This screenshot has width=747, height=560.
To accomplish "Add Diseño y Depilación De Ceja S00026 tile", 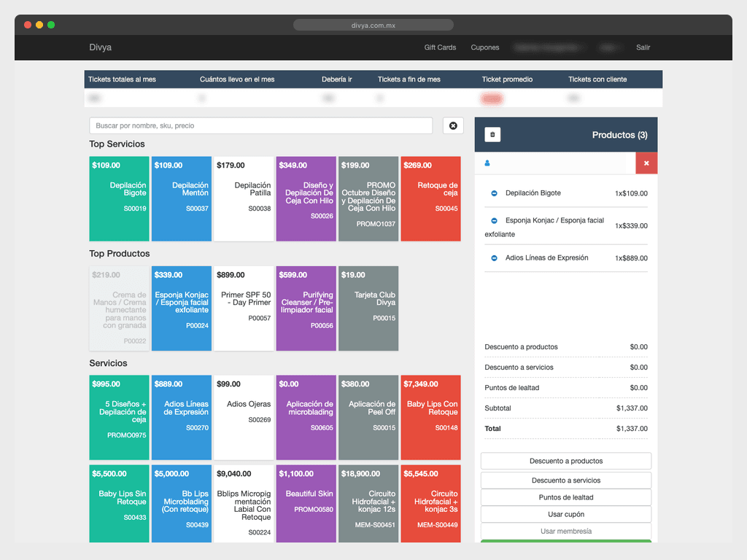I will tap(306, 198).
